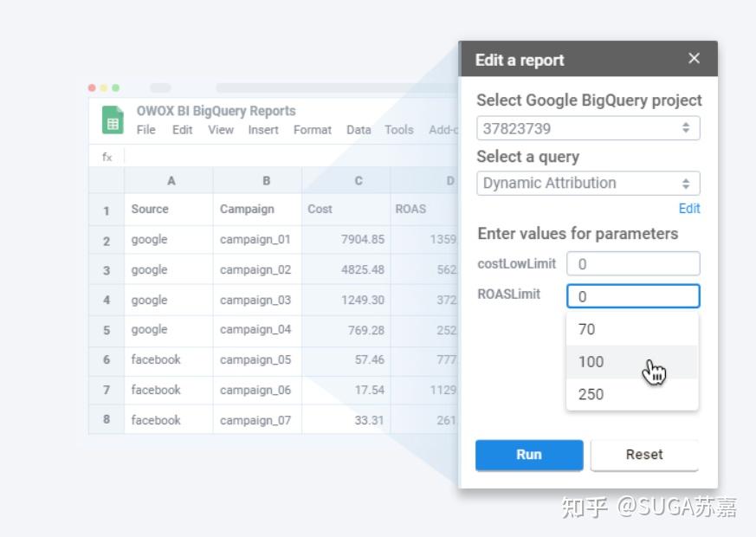756x537 pixels.
Task: Click the facebook cell in row 6
Action: point(169,359)
